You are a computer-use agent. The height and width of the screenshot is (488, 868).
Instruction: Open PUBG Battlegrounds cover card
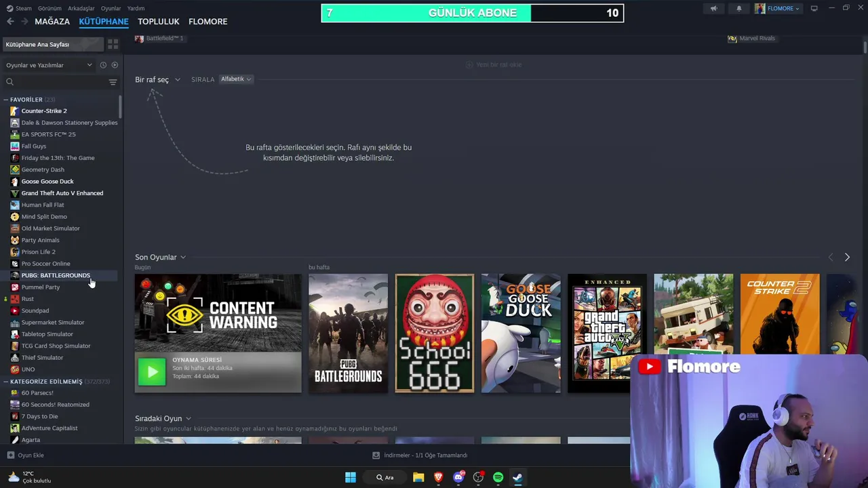348,333
